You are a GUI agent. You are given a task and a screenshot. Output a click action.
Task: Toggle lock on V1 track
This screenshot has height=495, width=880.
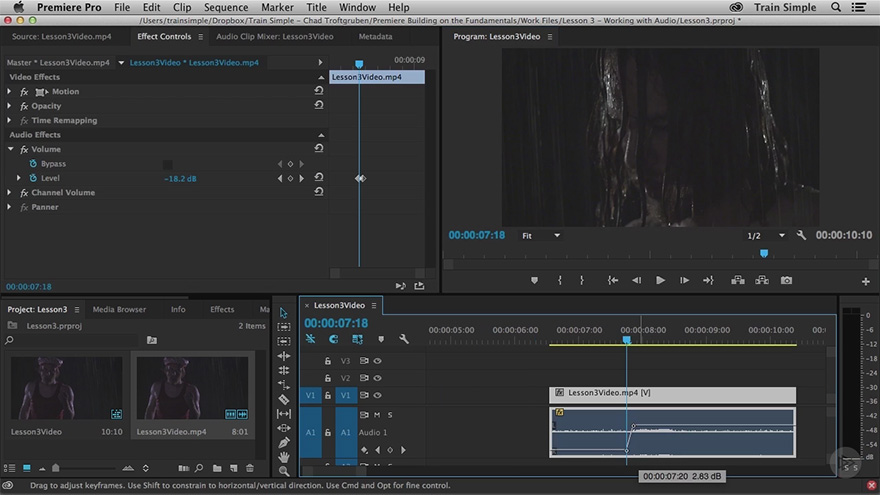328,395
